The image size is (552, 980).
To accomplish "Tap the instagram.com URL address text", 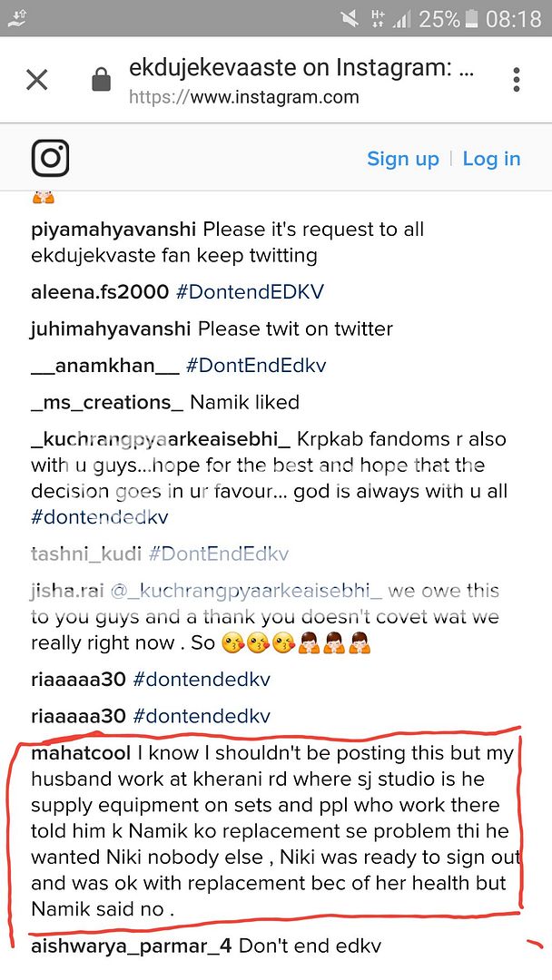I will [243, 96].
